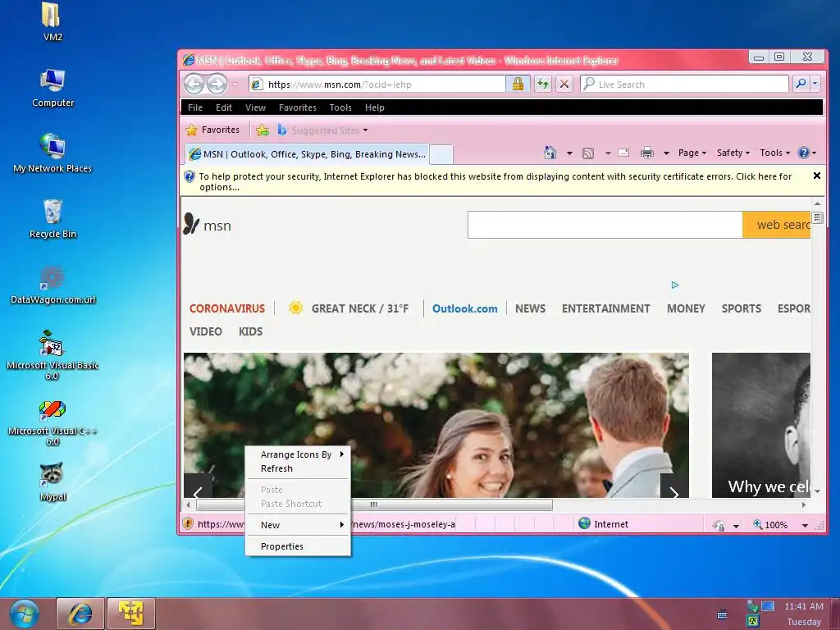Click the Print icon in command bar
Viewport: 840px width, 630px height.
647,153
